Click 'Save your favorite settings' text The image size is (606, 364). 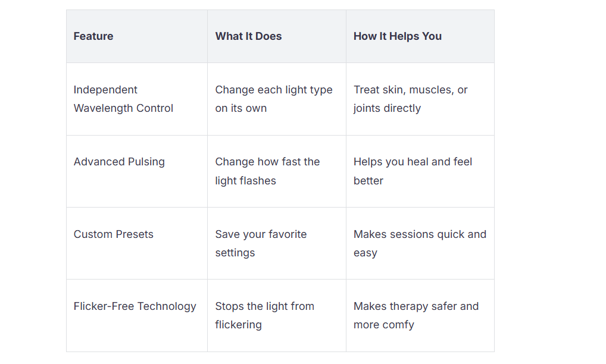click(x=261, y=243)
